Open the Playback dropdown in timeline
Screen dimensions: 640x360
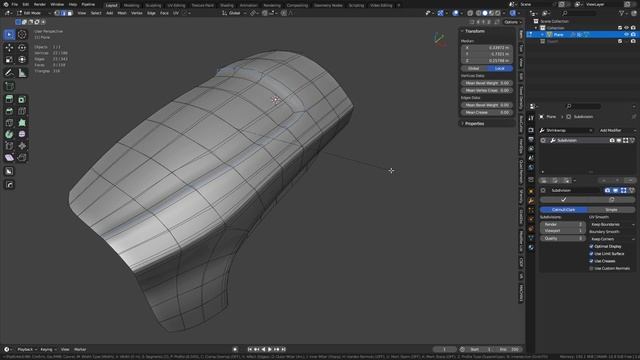click(x=26, y=350)
